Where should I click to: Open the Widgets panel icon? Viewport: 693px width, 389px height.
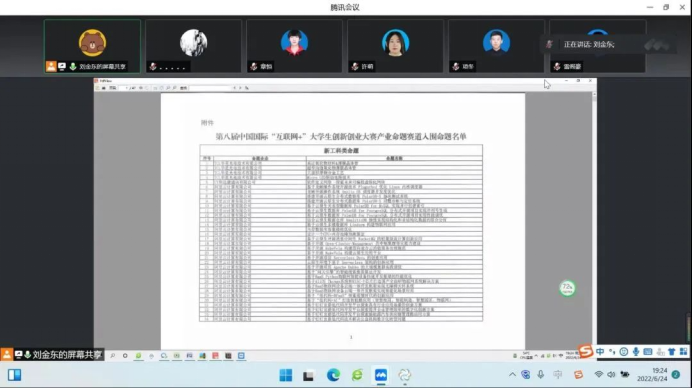[14, 375]
